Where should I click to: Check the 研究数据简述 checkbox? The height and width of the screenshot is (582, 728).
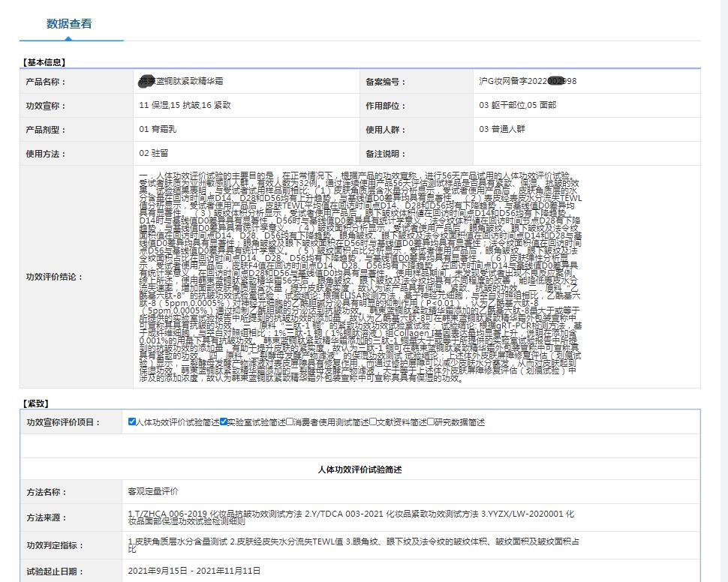click(432, 422)
